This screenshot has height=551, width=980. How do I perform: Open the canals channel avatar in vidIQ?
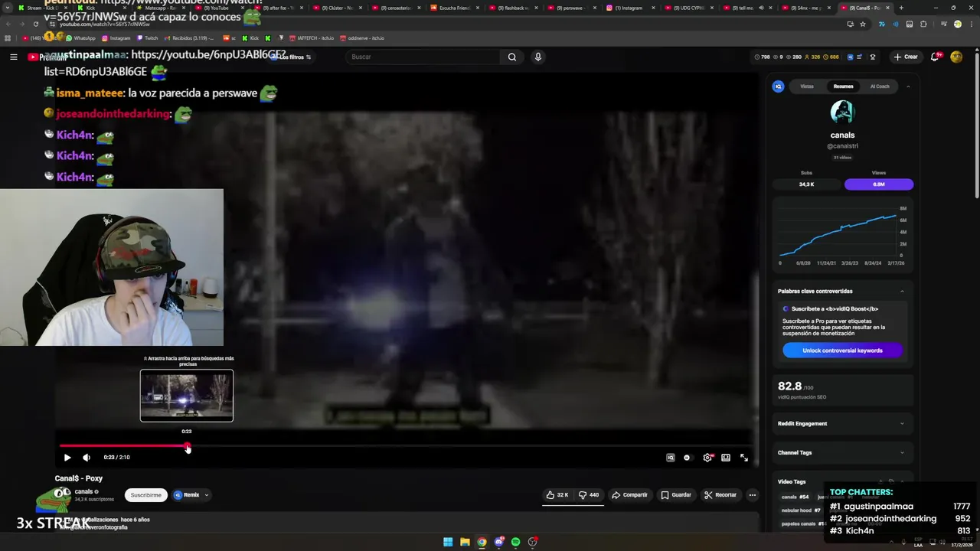[x=842, y=112]
